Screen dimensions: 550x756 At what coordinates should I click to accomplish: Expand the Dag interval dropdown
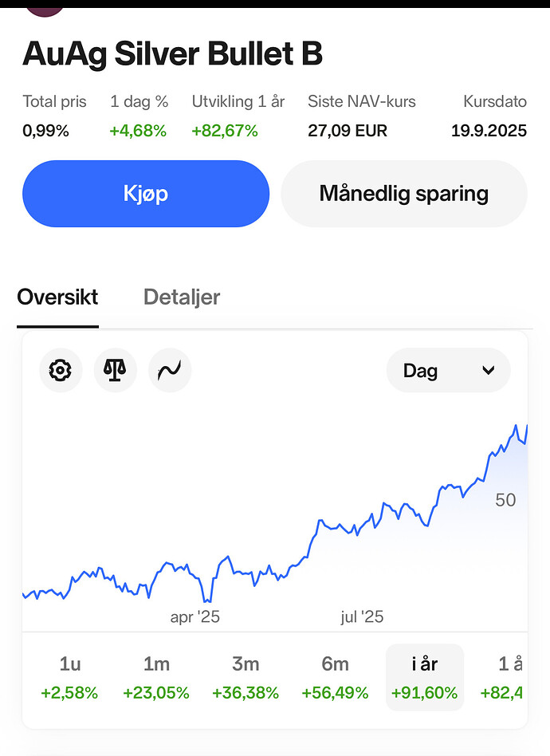coord(448,371)
